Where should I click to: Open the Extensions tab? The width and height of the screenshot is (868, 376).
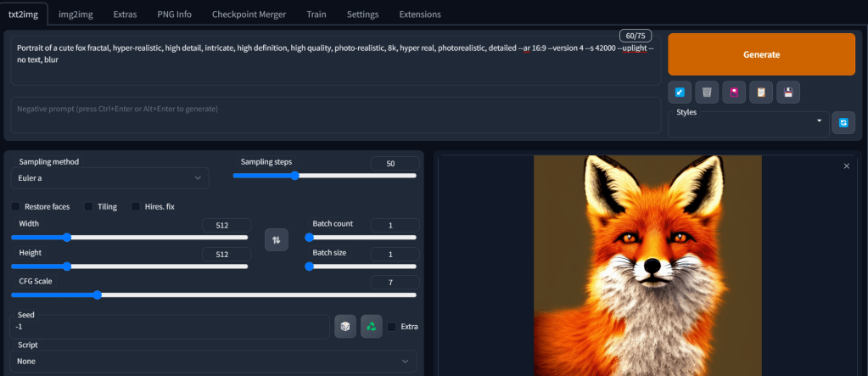pos(419,14)
